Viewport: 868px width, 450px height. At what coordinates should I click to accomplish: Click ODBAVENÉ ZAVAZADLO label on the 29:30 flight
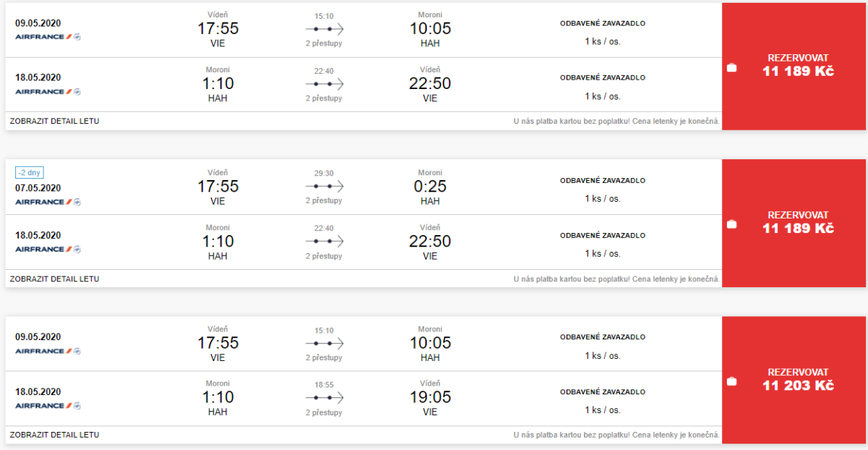[603, 181]
